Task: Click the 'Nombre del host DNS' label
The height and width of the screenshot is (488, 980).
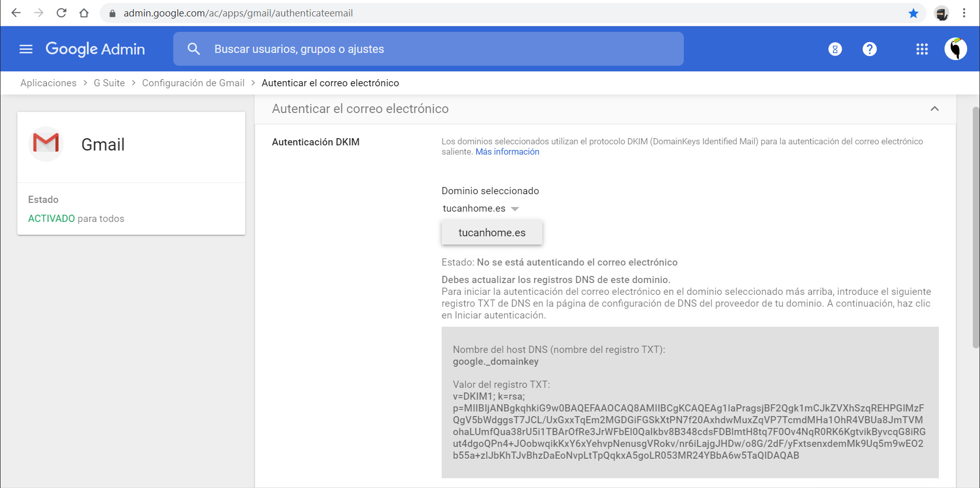Action: tap(559, 349)
